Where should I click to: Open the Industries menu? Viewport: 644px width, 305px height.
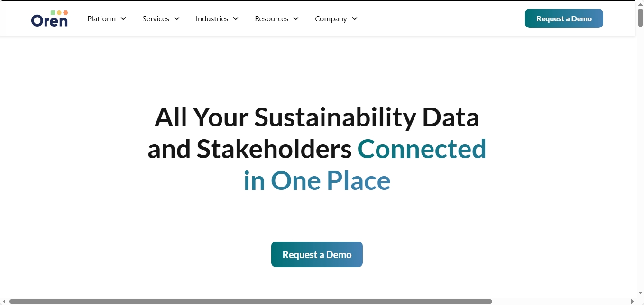212,19
